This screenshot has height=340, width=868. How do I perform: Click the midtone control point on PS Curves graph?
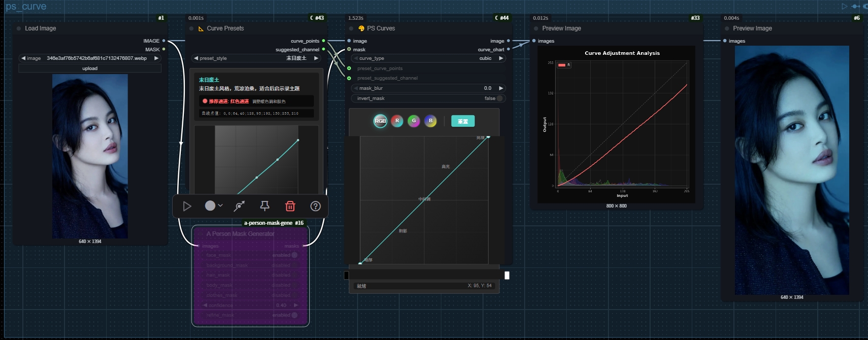pos(424,199)
